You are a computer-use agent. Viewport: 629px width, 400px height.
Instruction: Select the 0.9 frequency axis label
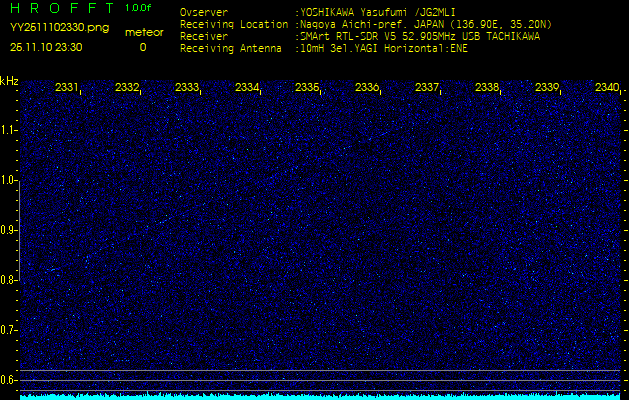click(x=9, y=230)
